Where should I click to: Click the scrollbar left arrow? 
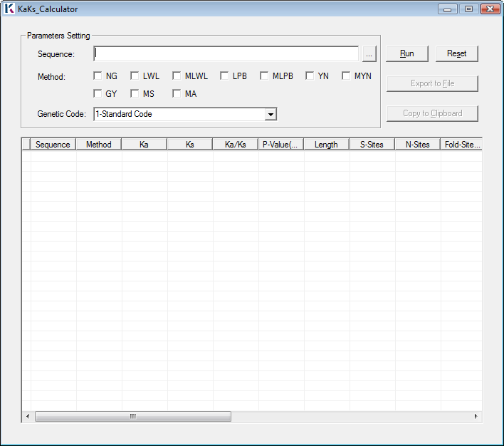point(28,416)
